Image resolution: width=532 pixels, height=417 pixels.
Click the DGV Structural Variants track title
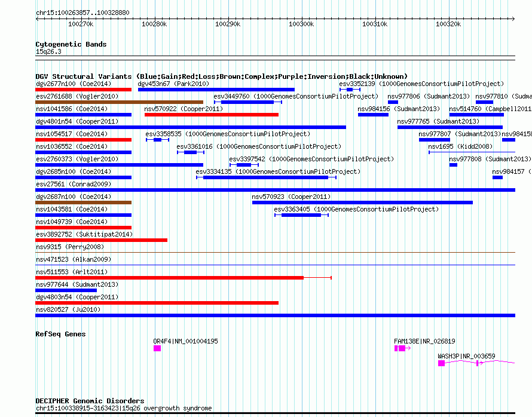point(222,76)
